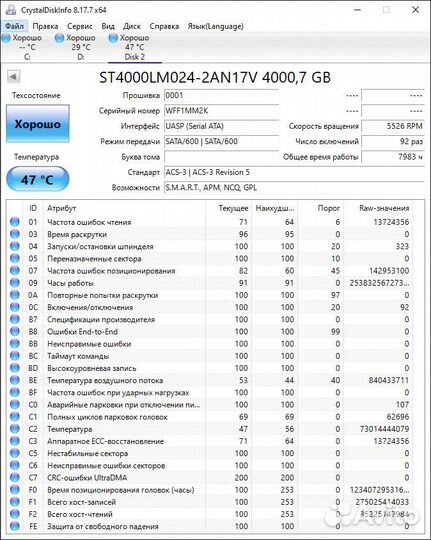Click the previous disk arrow button
Image resolution: width=431 pixels, height=540 pixels.
pyautogui.click(x=14, y=76)
